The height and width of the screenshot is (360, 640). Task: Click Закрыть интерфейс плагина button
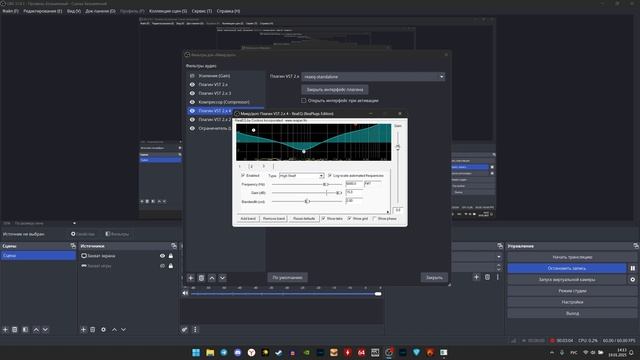pos(335,89)
